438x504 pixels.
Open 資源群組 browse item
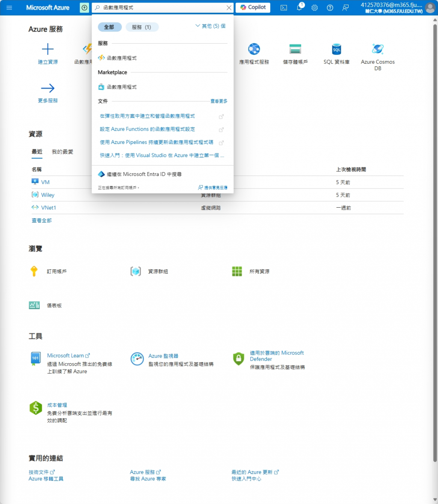pos(158,271)
